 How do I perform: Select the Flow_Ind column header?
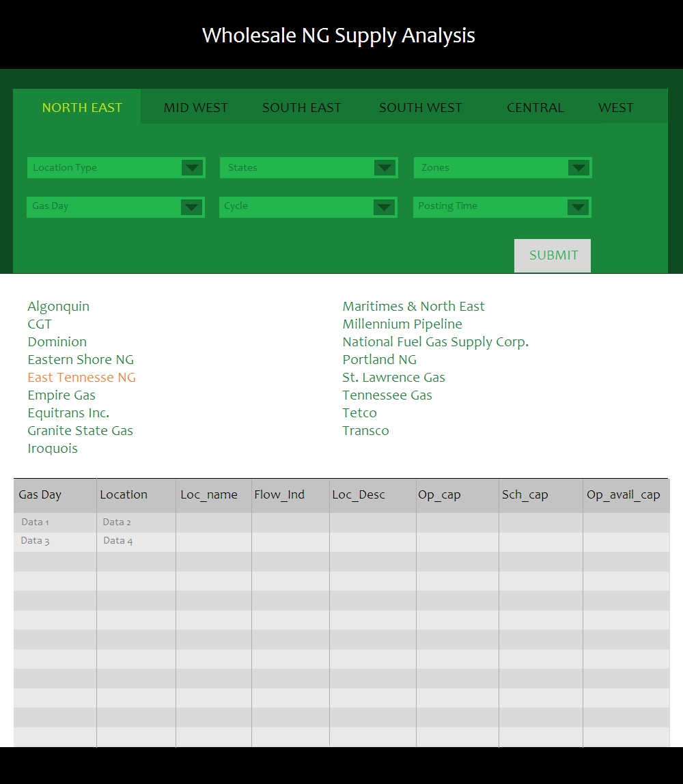290,496
